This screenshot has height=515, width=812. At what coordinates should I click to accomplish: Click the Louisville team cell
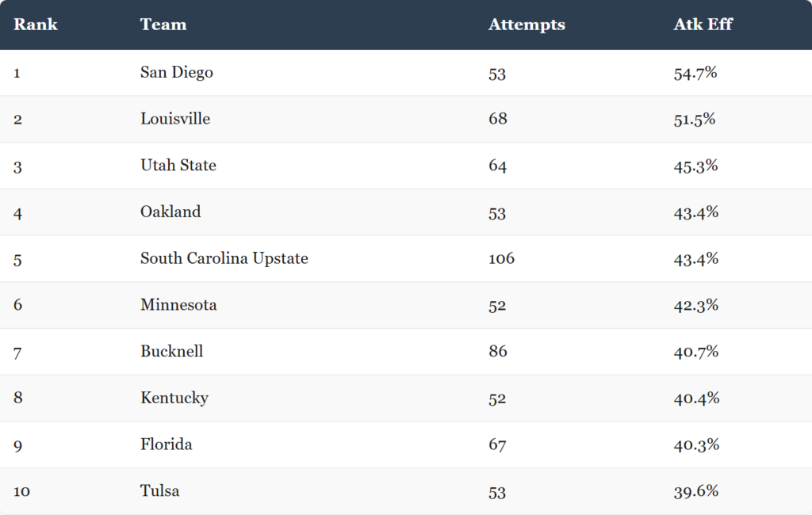(175, 119)
